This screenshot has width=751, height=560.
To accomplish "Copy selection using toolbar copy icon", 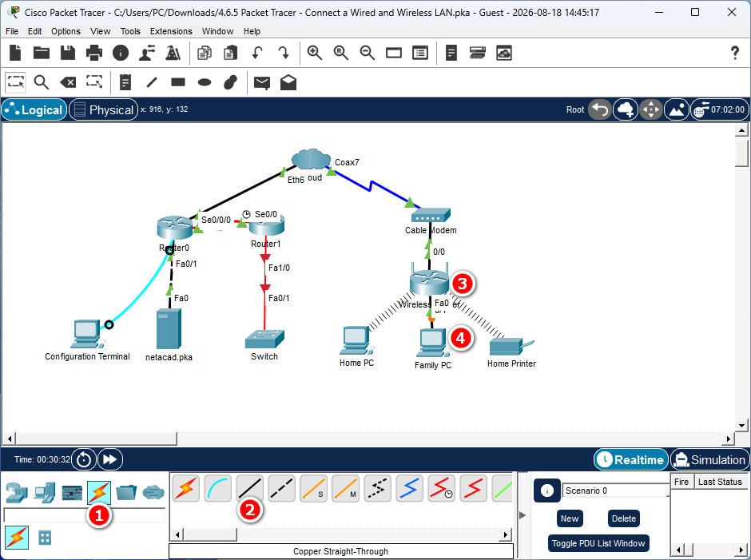I will coord(205,53).
